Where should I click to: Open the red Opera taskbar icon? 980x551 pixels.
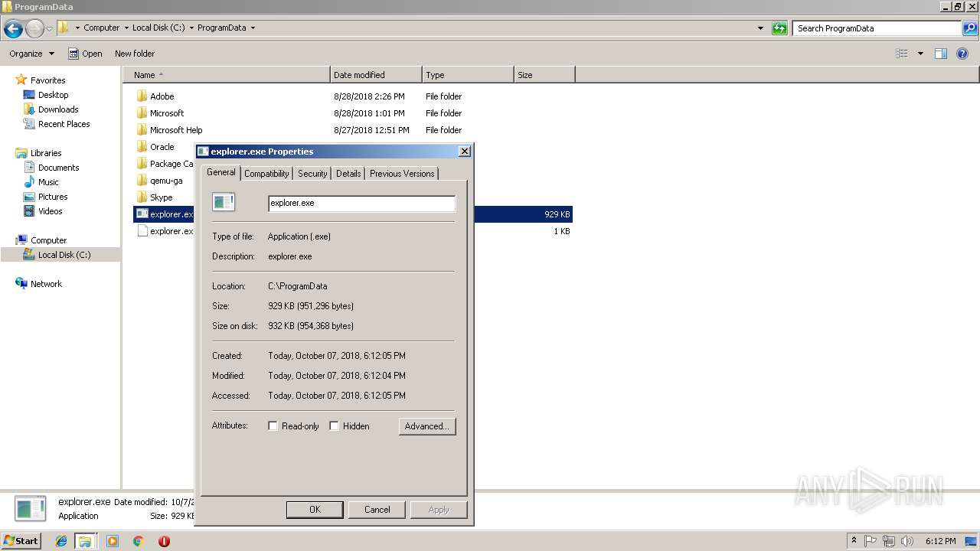(164, 541)
